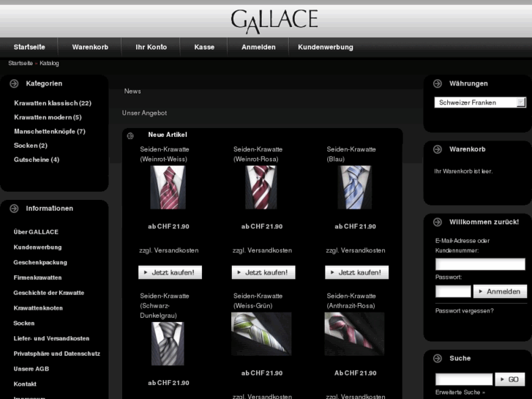
Task: Click the Passwort input field
Action: tap(453, 291)
